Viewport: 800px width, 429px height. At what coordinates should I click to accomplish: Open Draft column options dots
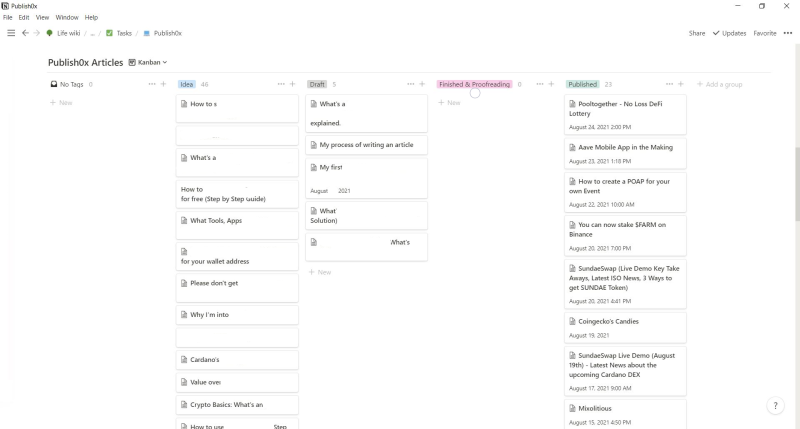click(411, 84)
